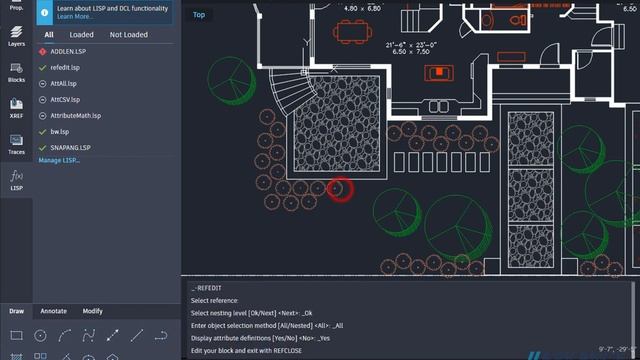Select the Polygon draw tool
This screenshot has height=360, width=640.
[113, 357]
